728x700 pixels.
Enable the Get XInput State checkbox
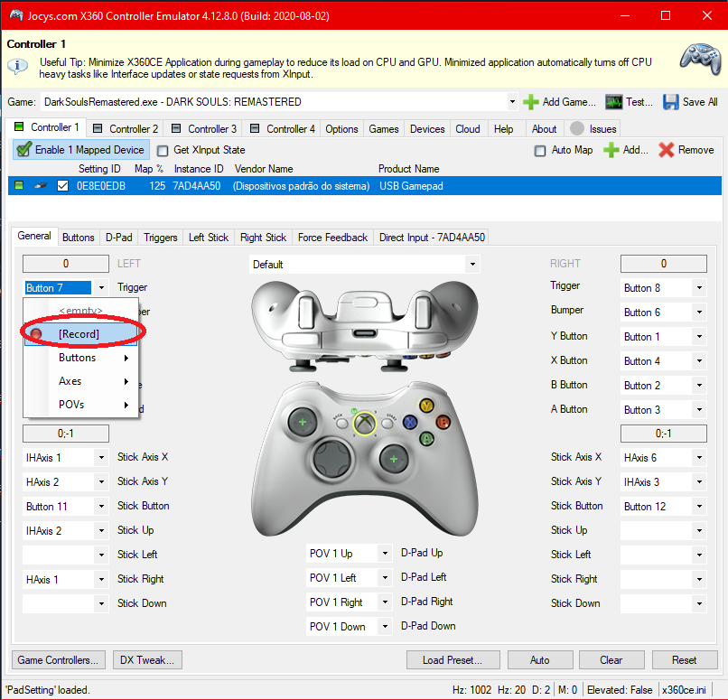click(x=163, y=151)
